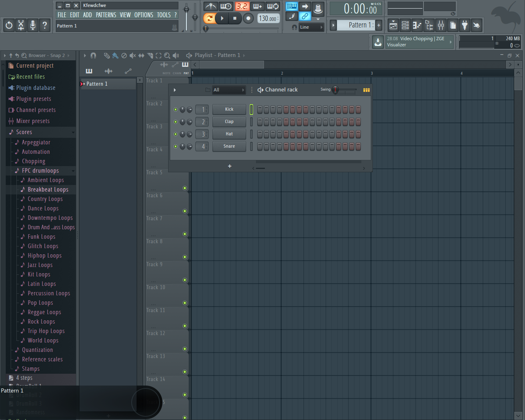Select the playlist Slip tool

(141, 56)
